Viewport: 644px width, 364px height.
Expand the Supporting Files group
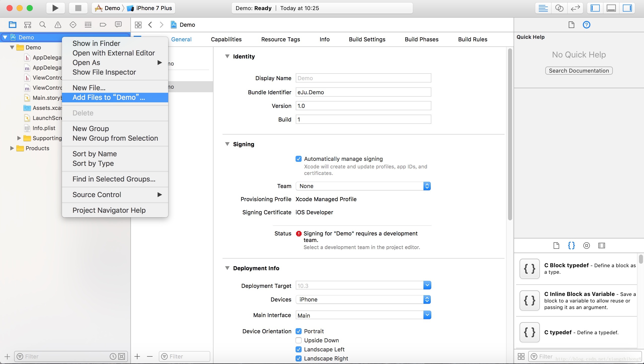pyautogui.click(x=19, y=138)
